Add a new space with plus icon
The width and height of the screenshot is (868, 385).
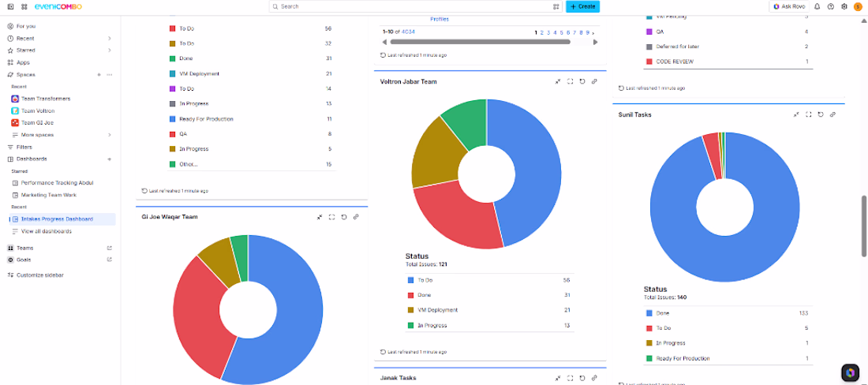99,75
